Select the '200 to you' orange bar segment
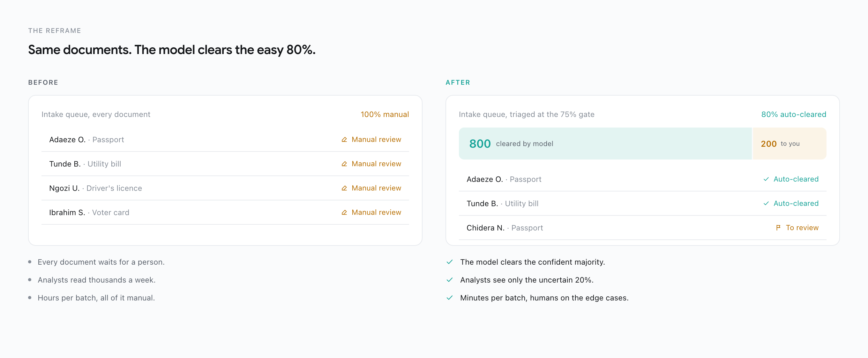Screen dimensions: 868x358 [789, 144]
